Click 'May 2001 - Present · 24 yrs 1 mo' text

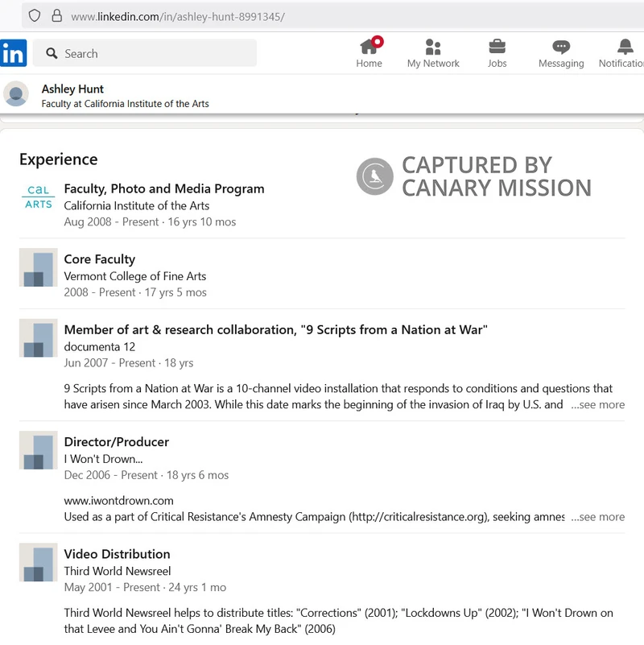click(145, 587)
